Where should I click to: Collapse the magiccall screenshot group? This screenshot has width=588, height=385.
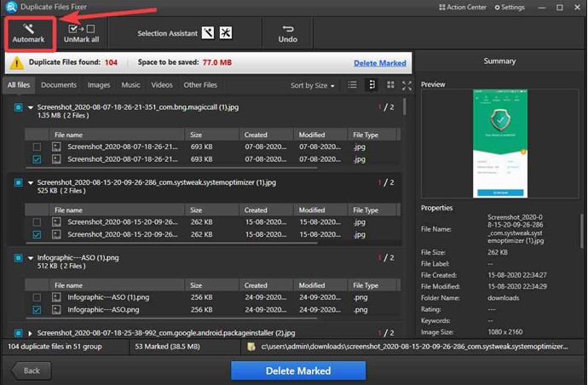point(31,107)
